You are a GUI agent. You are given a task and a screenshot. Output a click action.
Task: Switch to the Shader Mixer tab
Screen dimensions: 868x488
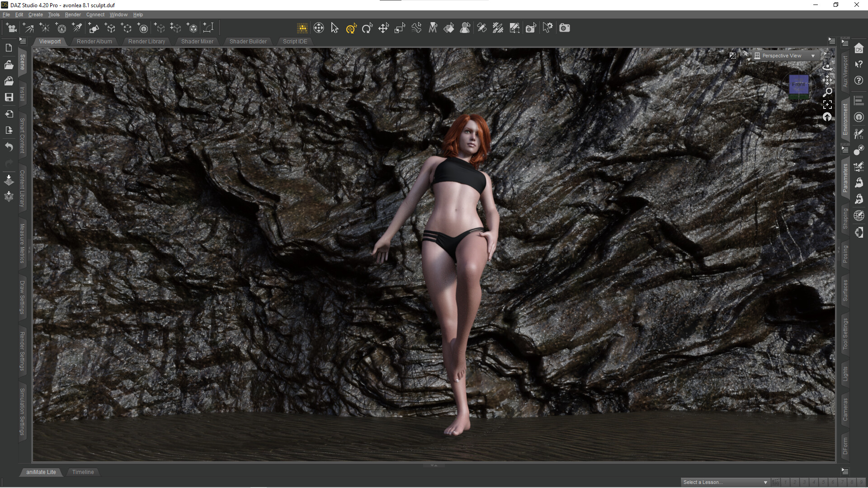coord(197,41)
